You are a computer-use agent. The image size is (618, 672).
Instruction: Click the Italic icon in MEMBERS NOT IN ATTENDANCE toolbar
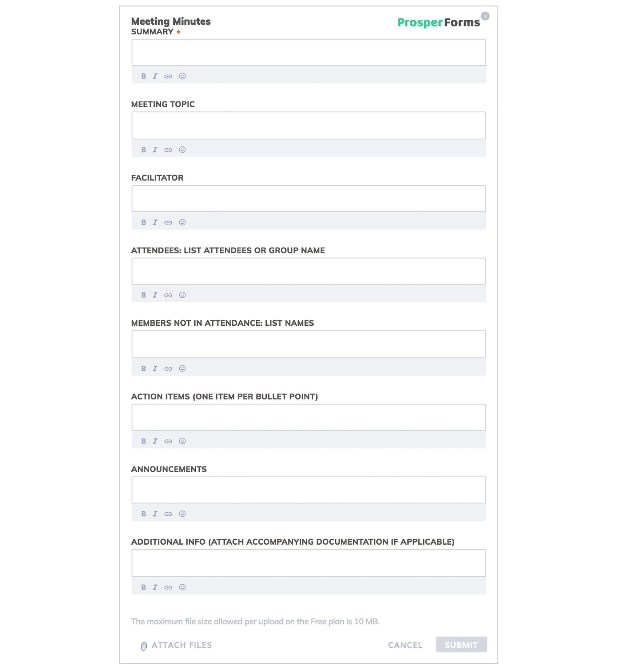point(154,368)
